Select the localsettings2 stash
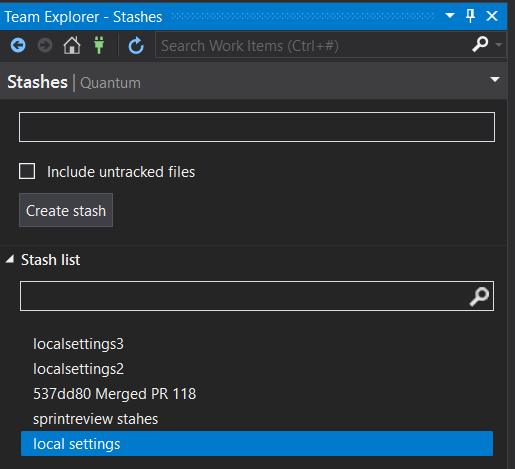 tap(257, 369)
